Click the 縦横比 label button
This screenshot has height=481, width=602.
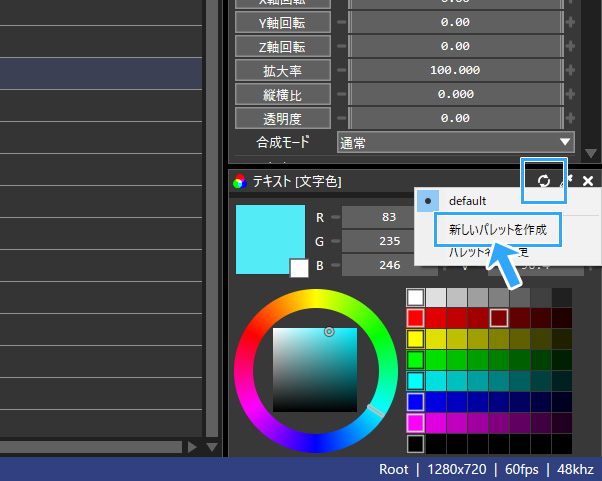point(283,94)
